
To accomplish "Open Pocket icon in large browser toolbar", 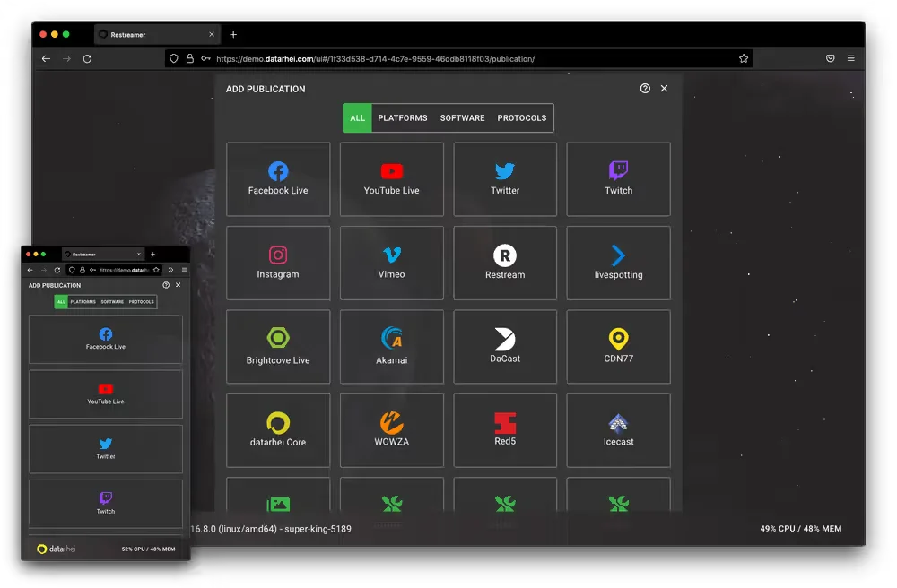I will (x=830, y=58).
